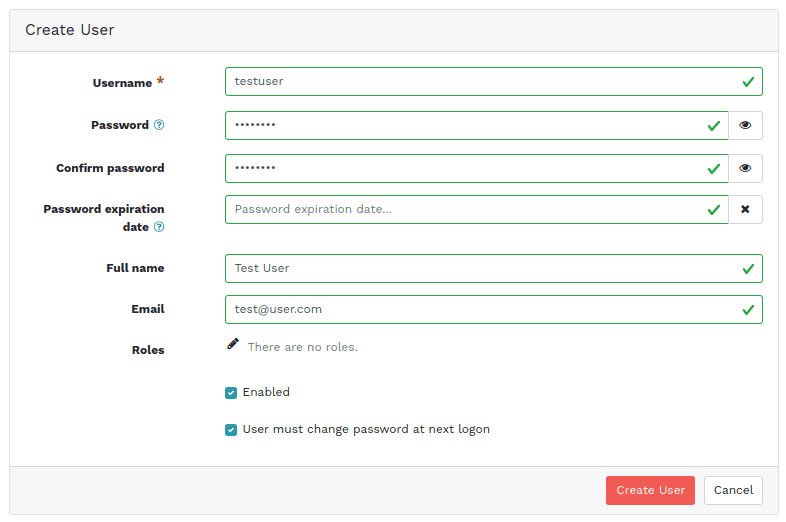This screenshot has width=786, height=522.
Task: Click the Password expiration date help icon
Action: (x=159, y=227)
